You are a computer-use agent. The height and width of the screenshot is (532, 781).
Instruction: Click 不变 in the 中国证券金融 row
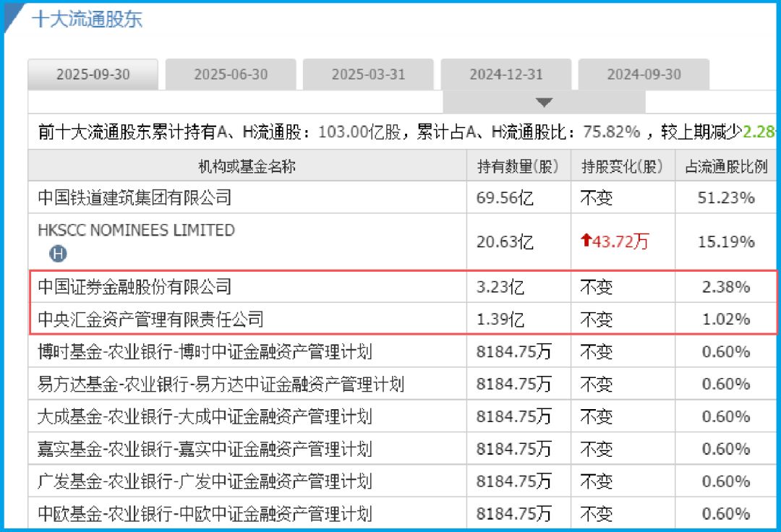pos(596,287)
